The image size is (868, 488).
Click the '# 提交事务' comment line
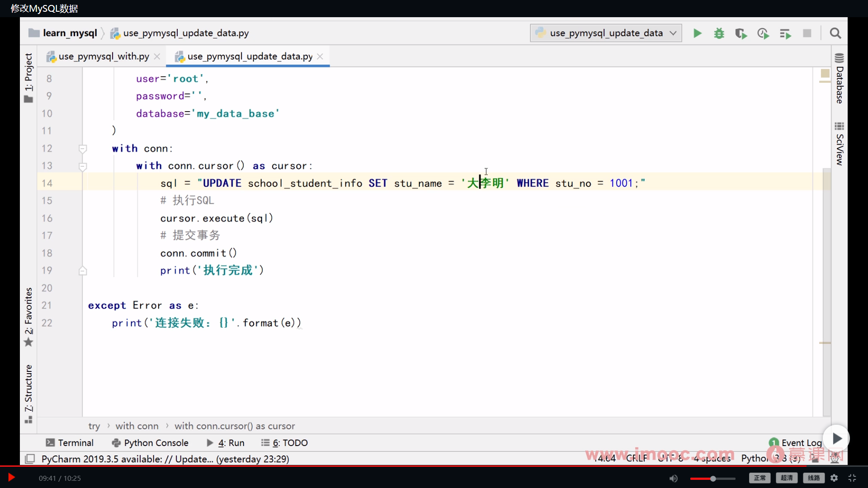click(190, 235)
